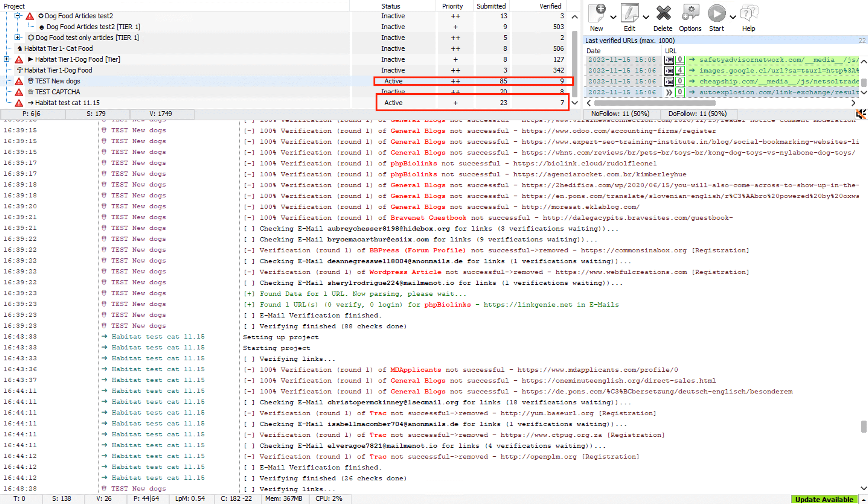Click engine type icon in cheapship.com row
This screenshot has height=504, width=868.
[669, 81]
